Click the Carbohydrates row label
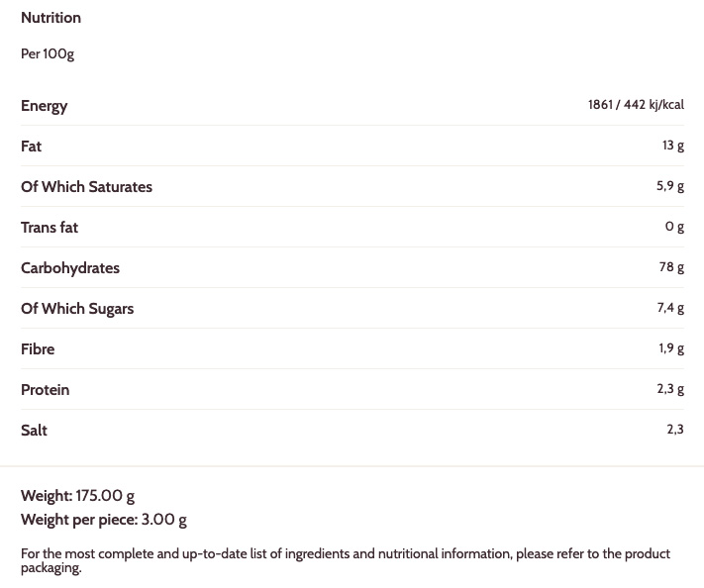 70,268
